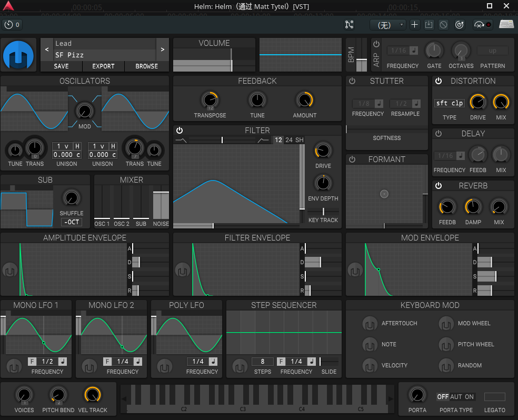The height and width of the screenshot is (420, 518).
Task: Click the automation mode icon with red dot
Action: tap(483, 24)
